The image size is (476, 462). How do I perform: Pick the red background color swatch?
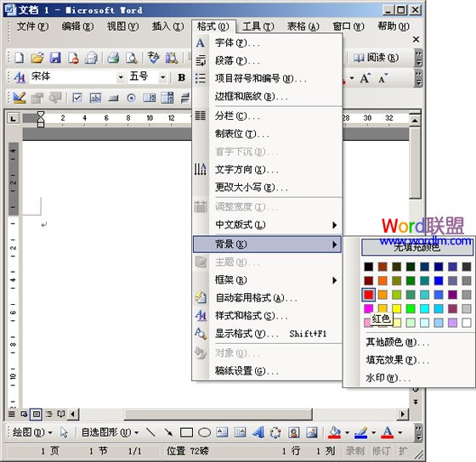[369, 295]
